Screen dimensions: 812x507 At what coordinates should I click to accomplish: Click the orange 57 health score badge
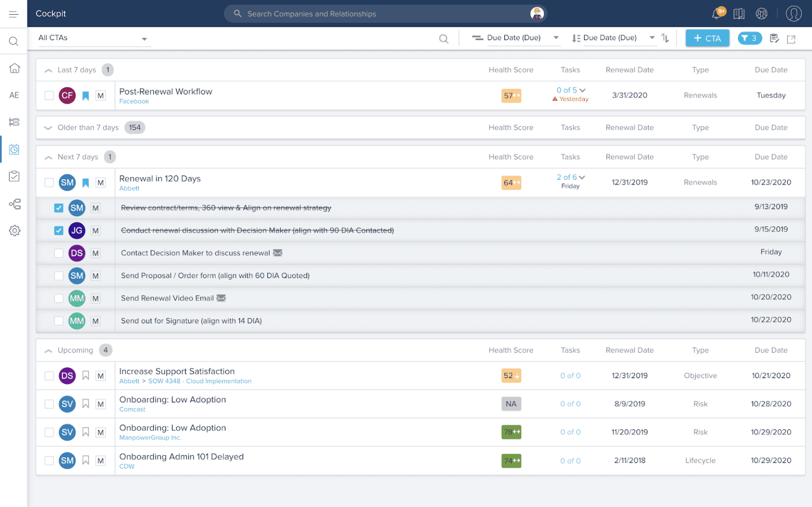511,96
